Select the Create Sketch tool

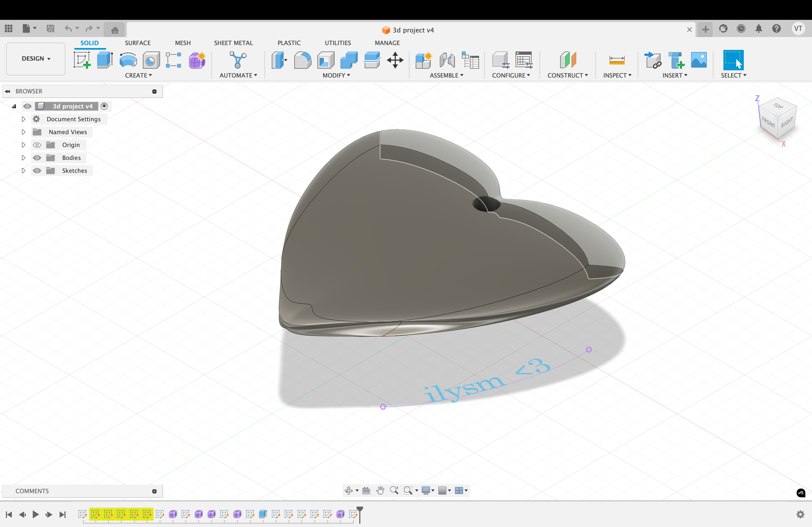coord(82,60)
